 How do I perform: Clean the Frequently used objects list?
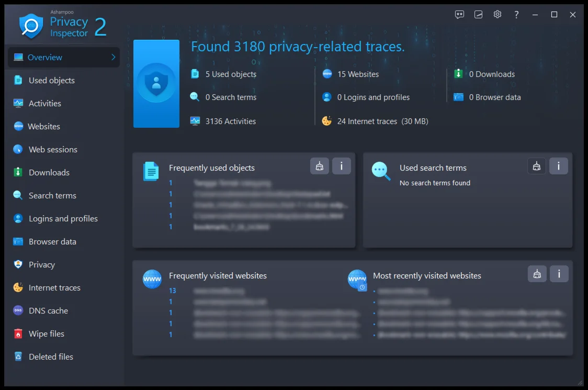320,166
